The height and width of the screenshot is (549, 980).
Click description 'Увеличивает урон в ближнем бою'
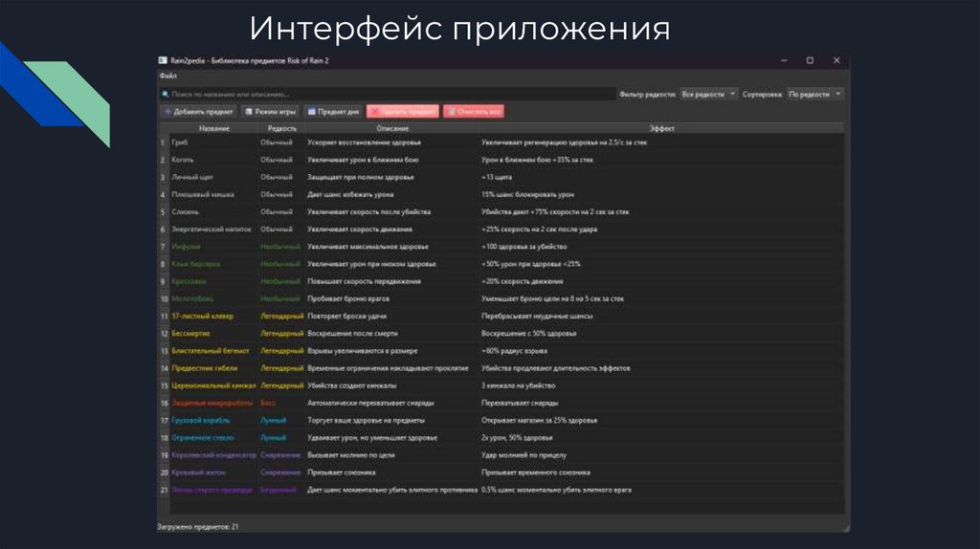[x=363, y=160]
